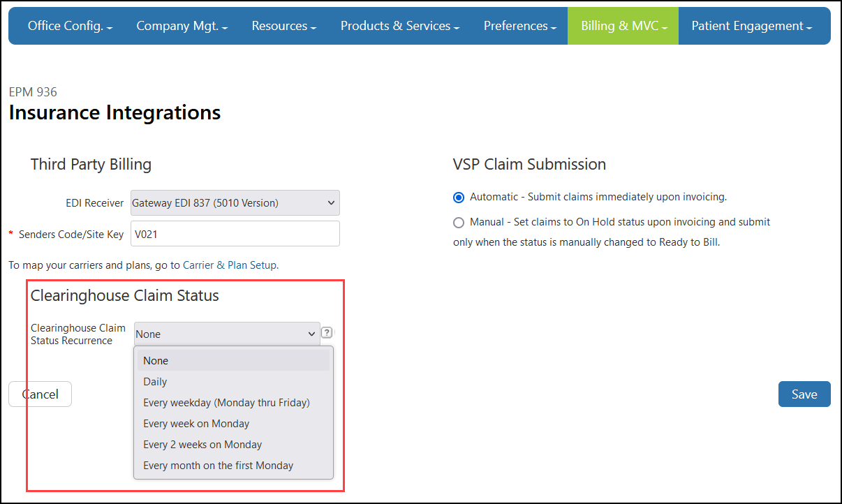Viewport: 842px width, 504px height.
Task: Expand the Resources menu
Action: [x=283, y=26]
